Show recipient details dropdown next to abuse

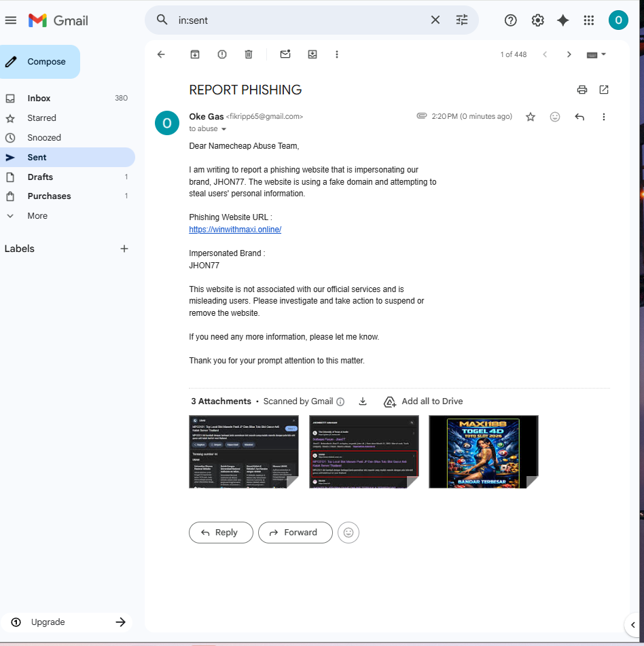click(x=223, y=129)
